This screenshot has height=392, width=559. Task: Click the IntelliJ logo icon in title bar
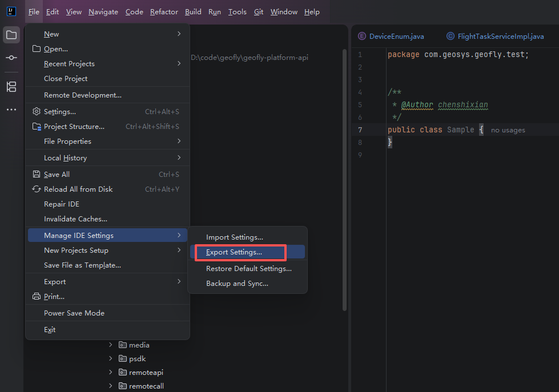tap(11, 11)
